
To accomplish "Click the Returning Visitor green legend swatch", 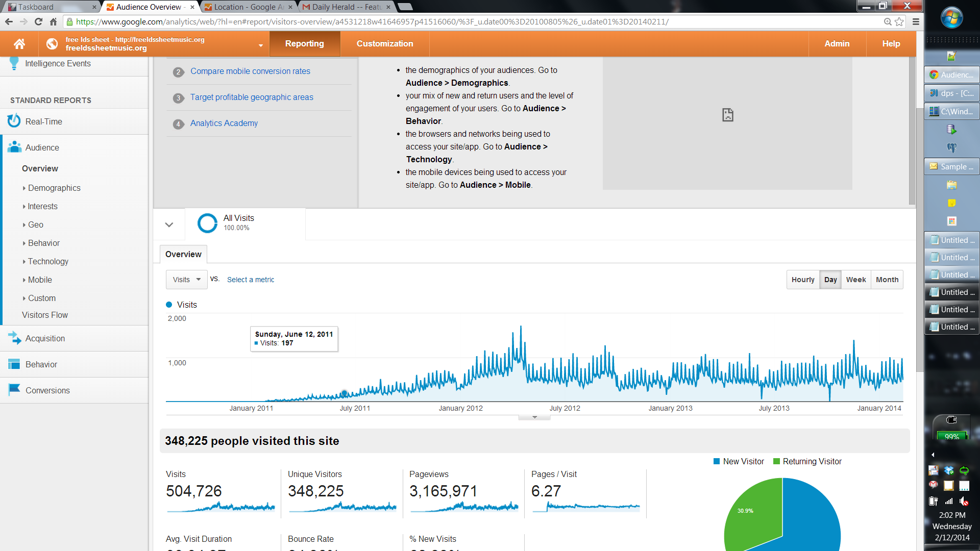I will (x=776, y=461).
